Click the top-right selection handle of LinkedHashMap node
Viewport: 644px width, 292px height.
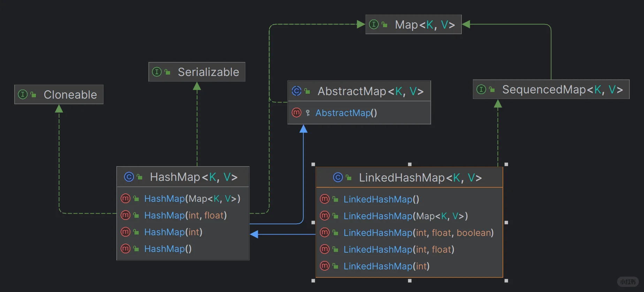[506, 164]
